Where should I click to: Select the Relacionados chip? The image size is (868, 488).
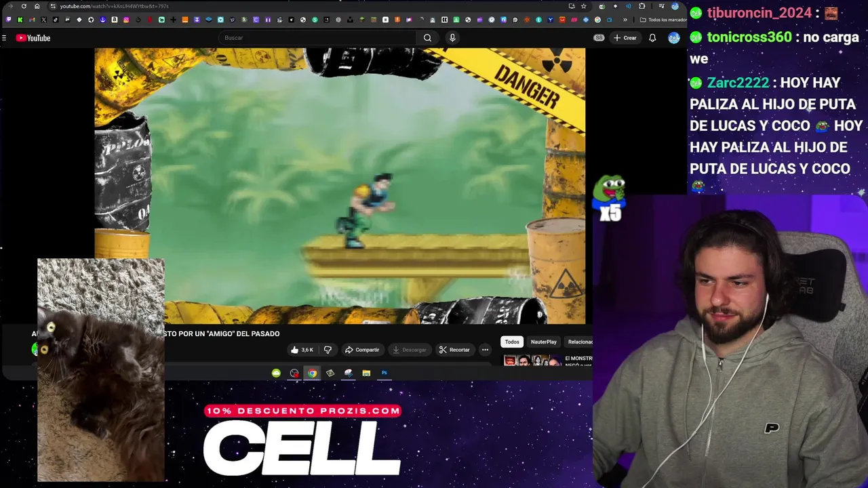(x=580, y=342)
